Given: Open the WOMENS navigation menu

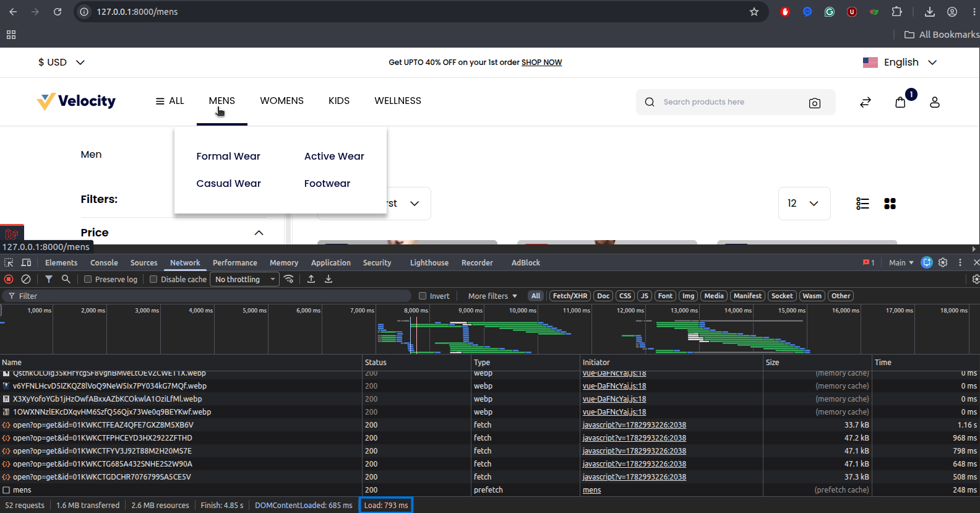Looking at the screenshot, I should click(x=282, y=101).
